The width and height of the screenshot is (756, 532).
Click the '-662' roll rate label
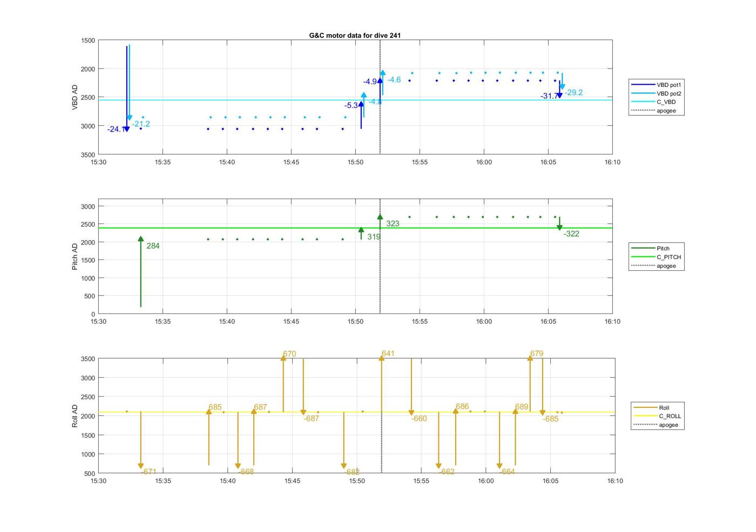click(447, 472)
